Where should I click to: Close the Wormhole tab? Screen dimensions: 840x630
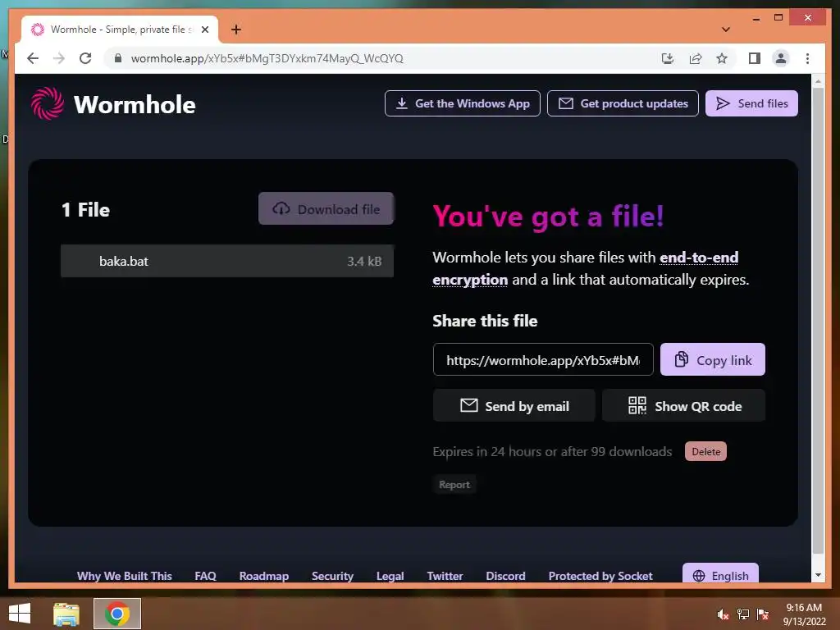(x=204, y=30)
